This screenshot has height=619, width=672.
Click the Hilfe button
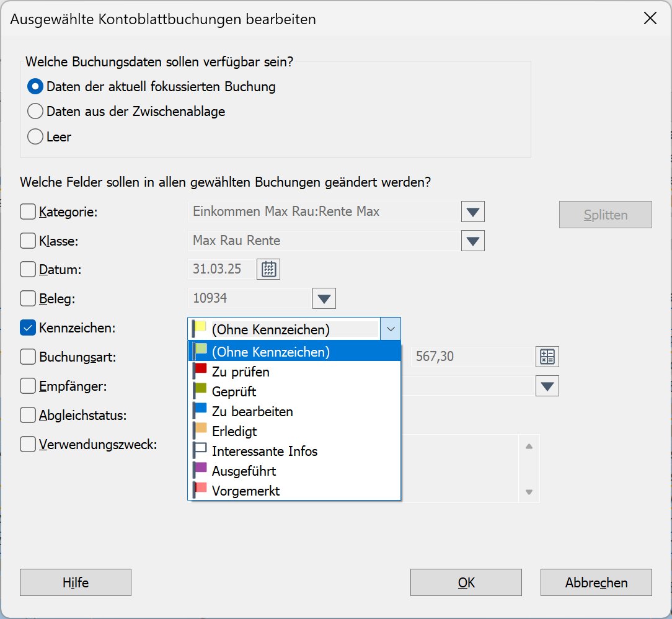(x=75, y=582)
